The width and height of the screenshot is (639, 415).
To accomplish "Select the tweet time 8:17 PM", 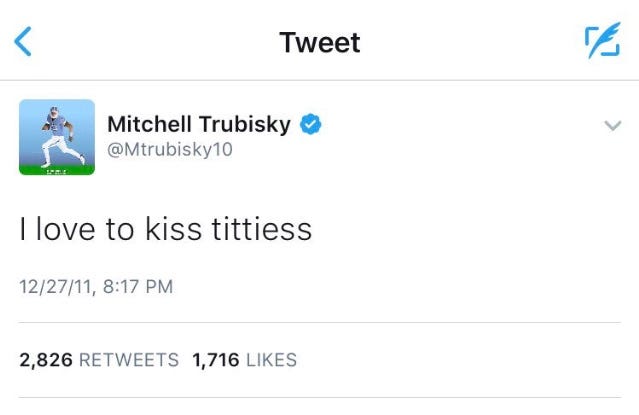I will 136,287.
